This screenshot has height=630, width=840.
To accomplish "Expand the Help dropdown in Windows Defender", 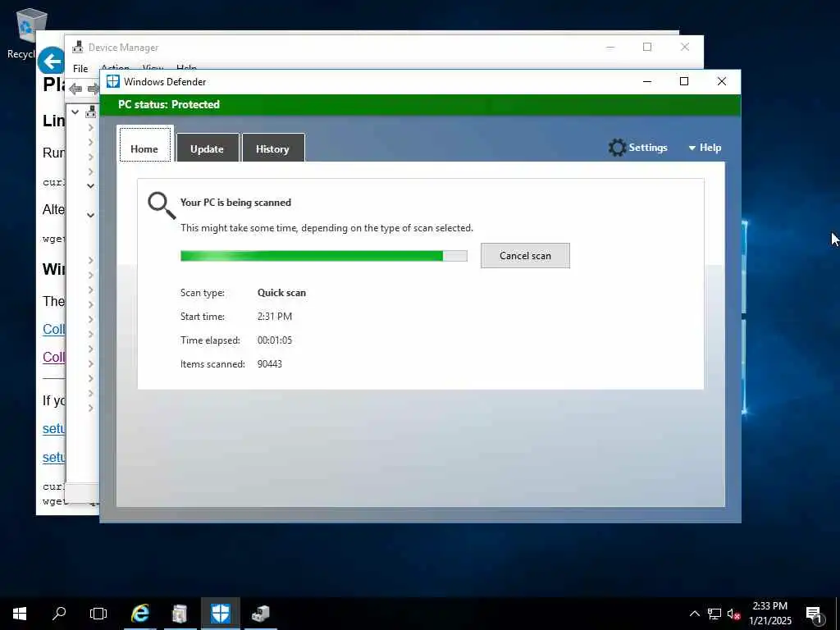I will (x=705, y=148).
